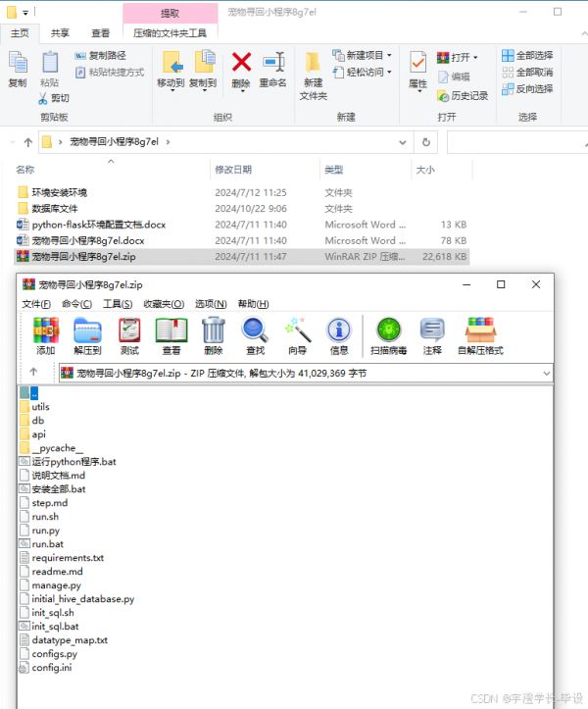
Task: Click the 扫描病毒 (Virus Scan) icon
Action: pos(388,335)
